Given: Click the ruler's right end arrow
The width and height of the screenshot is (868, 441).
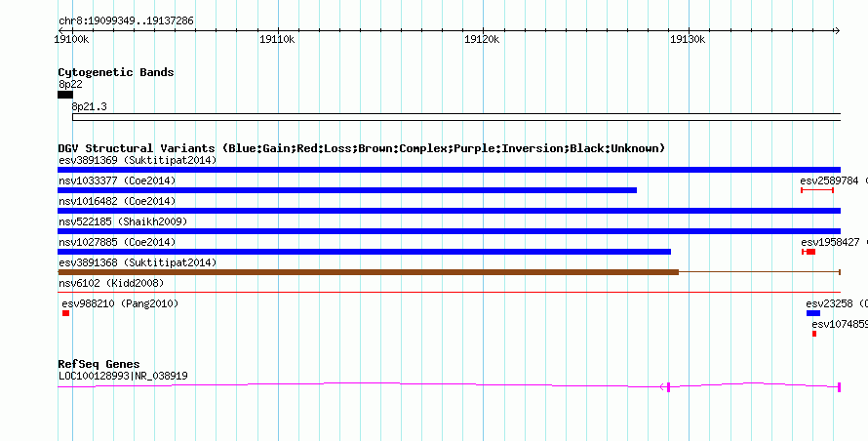Looking at the screenshot, I should 837,31.
